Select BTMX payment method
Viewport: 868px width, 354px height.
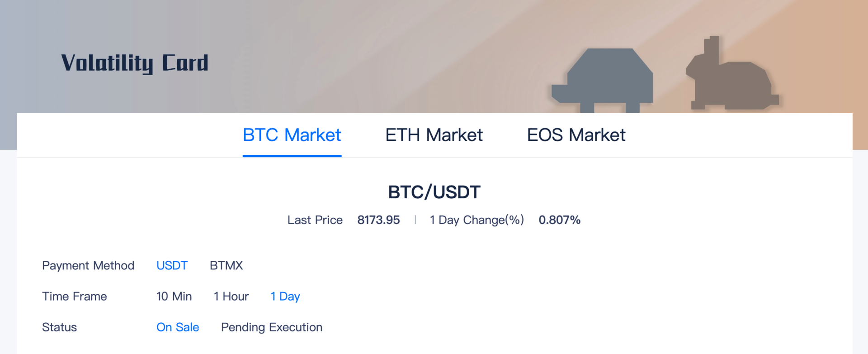point(226,265)
